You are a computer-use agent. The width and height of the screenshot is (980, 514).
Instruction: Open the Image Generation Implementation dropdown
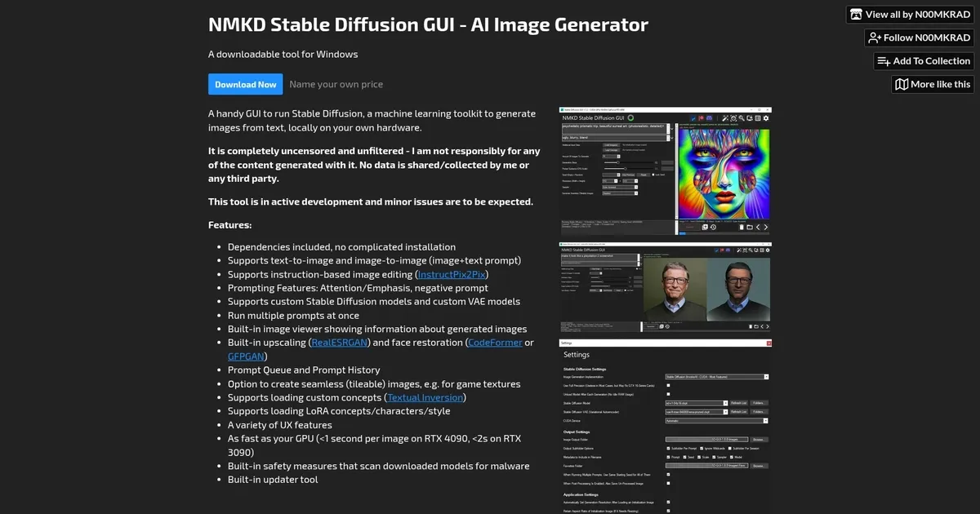(x=766, y=377)
